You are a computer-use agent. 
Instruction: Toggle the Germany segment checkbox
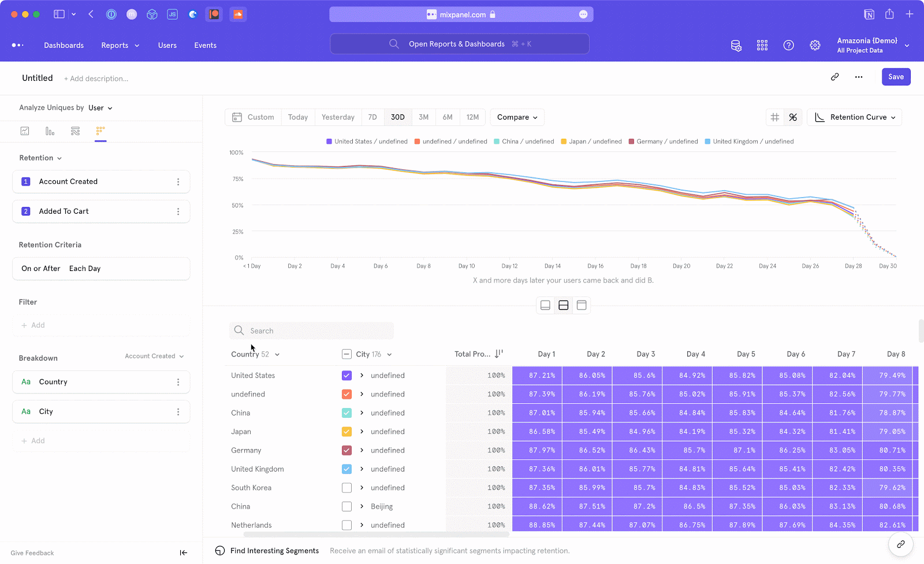346,450
